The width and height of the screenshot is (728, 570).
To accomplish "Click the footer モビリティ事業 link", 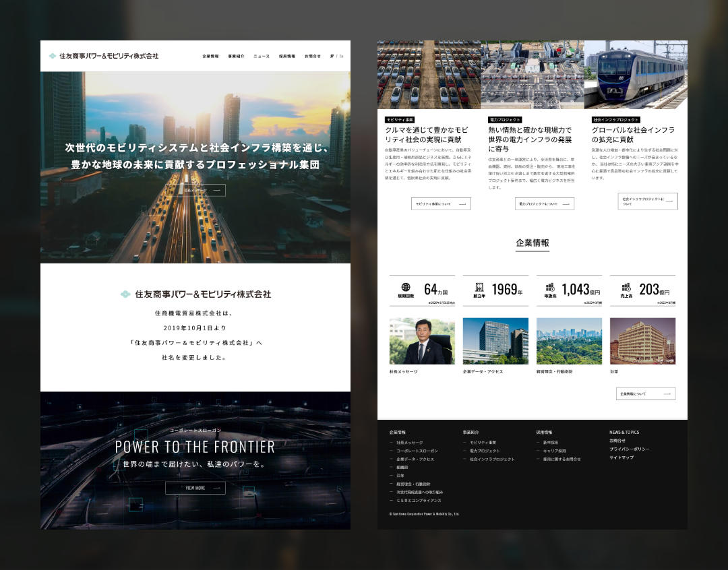I will 483,443.
